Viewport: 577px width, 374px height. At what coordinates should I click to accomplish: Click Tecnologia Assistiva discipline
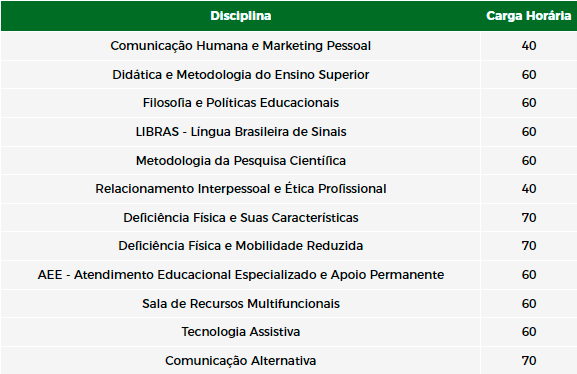(241, 332)
